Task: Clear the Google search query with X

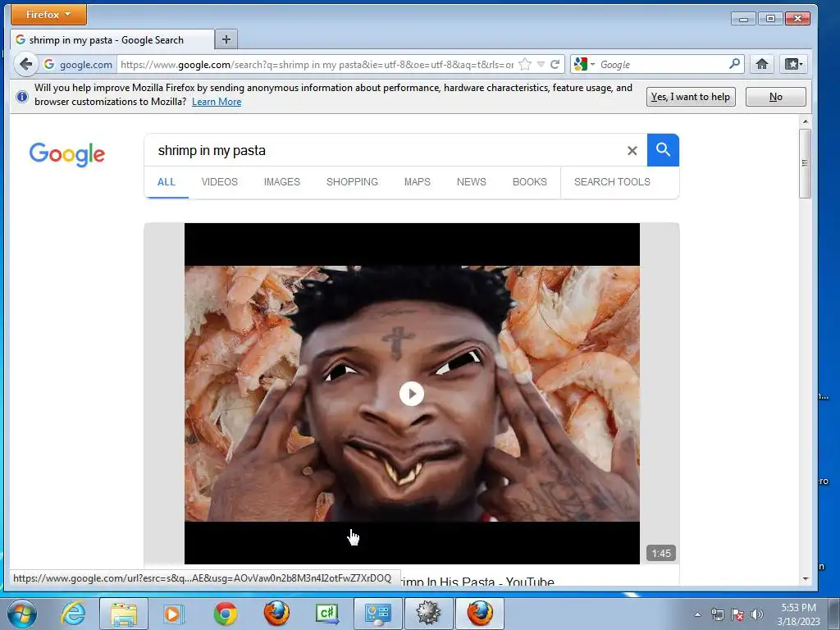Action: [632, 151]
